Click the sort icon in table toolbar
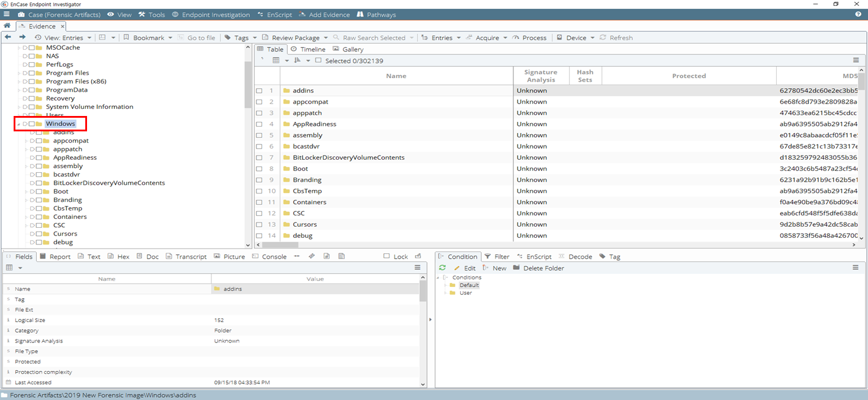Viewport: 868px width, 400px height. (x=298, y=60)
